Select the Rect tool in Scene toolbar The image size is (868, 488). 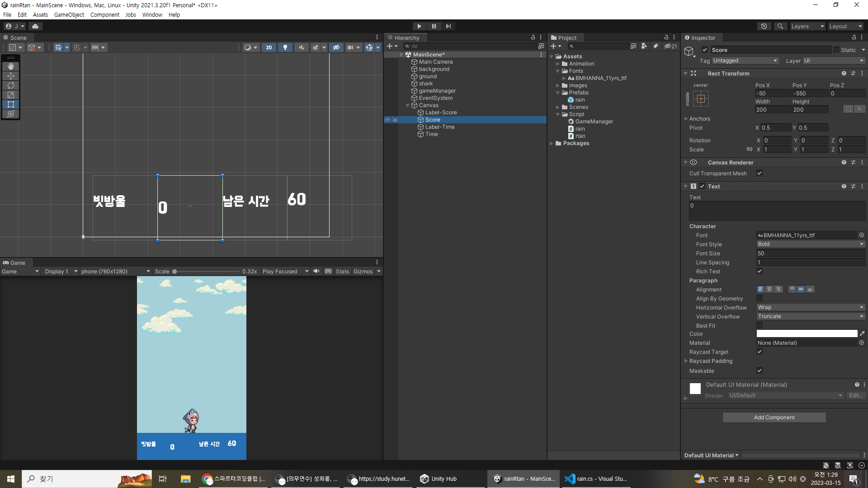[11, 104]
